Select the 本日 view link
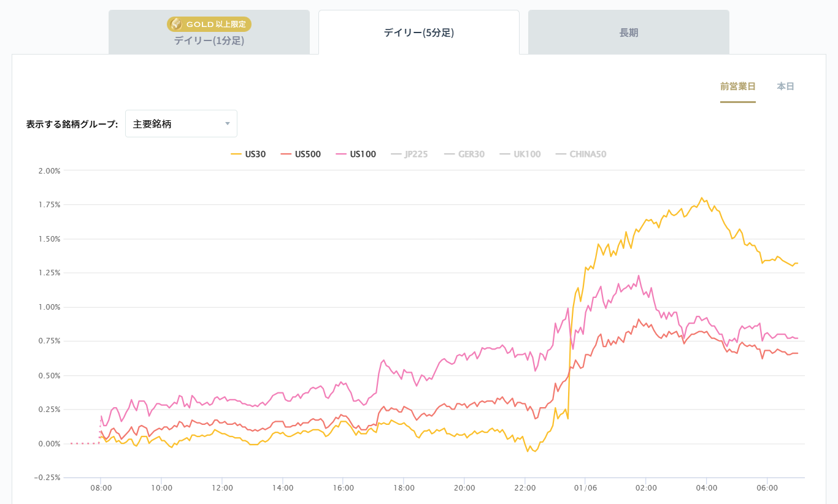Screen dimensions: 838x504 click(785, 86)
